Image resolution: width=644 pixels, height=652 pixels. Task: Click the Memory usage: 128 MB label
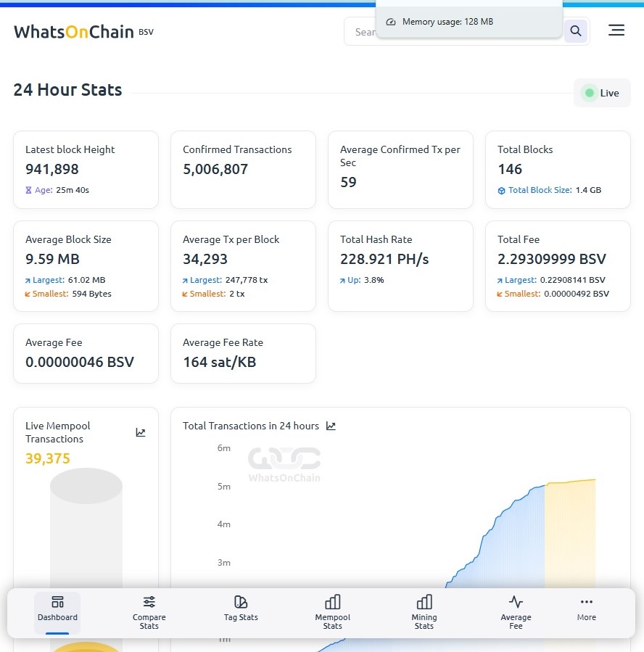[447, 22]
